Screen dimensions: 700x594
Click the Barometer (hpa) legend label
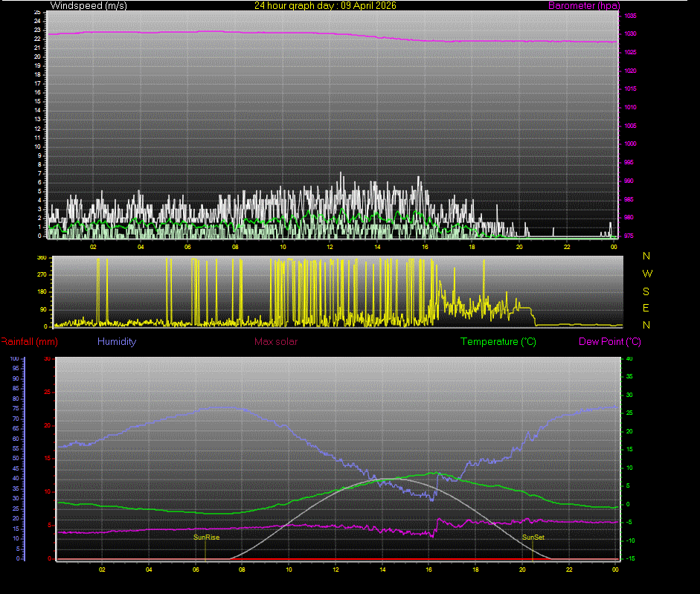tap(584, 5)
